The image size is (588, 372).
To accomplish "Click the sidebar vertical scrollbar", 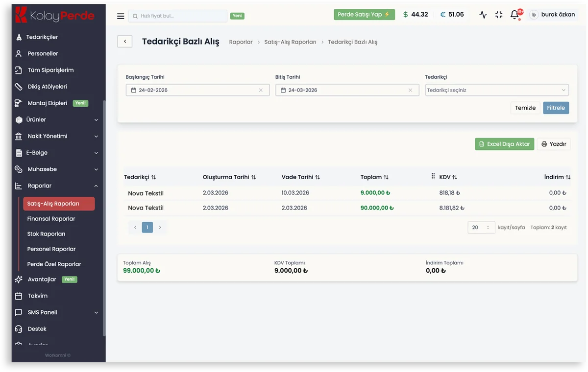I will (x=104, y=218).
